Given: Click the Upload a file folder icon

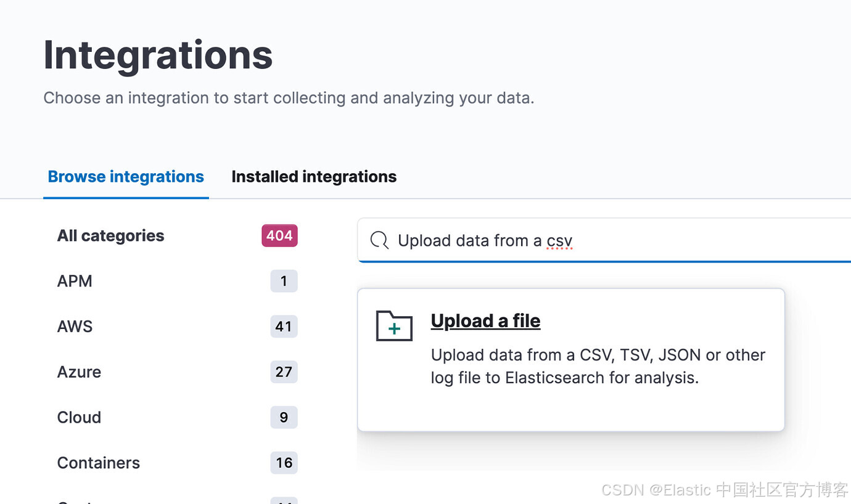Looking at the screenshot, I should point(394,326).
